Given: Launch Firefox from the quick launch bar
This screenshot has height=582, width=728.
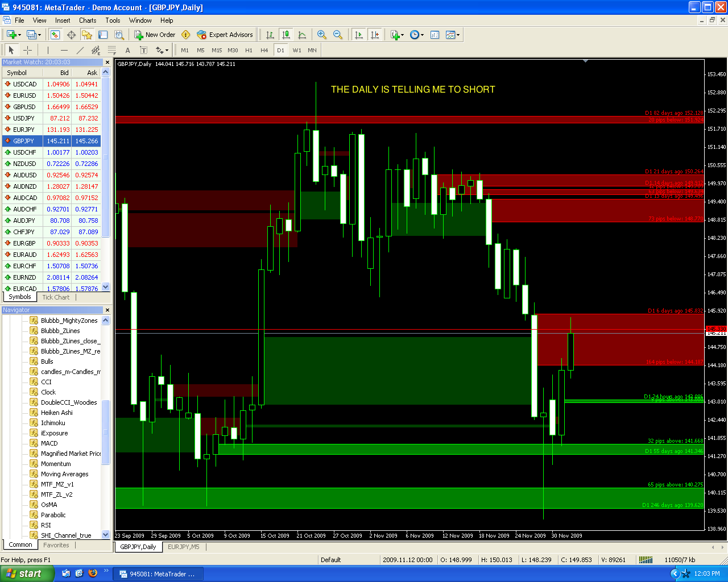Looking at the screenshot, I should tap(93, 573).
